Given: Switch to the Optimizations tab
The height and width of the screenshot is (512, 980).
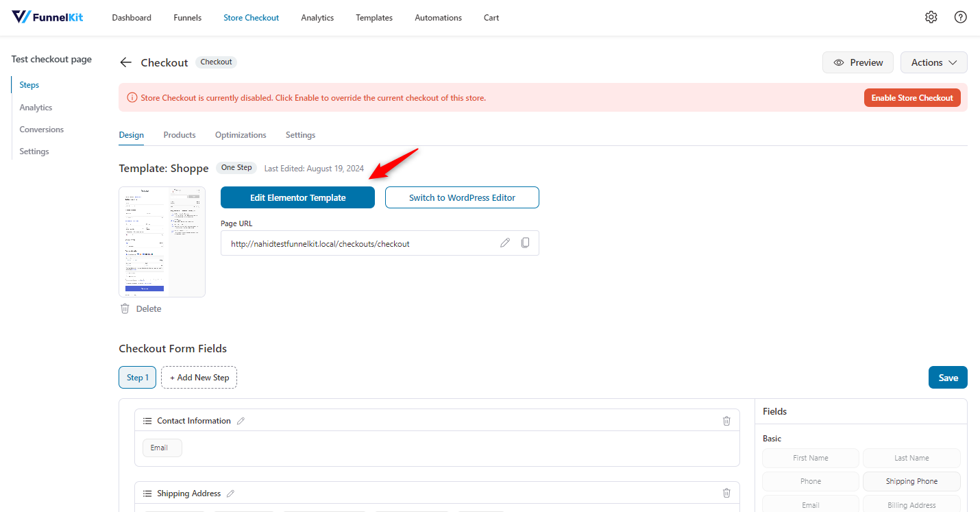Looking at the screenshot, I should point(241,135).
